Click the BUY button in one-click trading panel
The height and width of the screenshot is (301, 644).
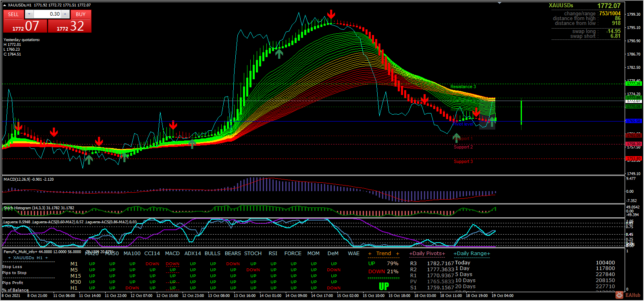[81, 14]
